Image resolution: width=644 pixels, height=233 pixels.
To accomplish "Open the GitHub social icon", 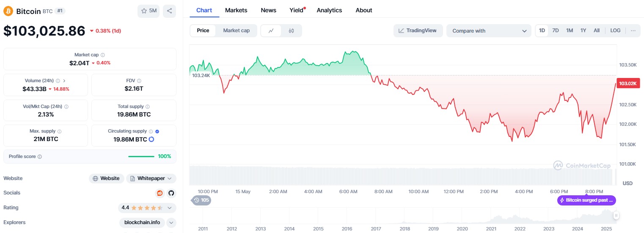I will [x=171, y=193].
